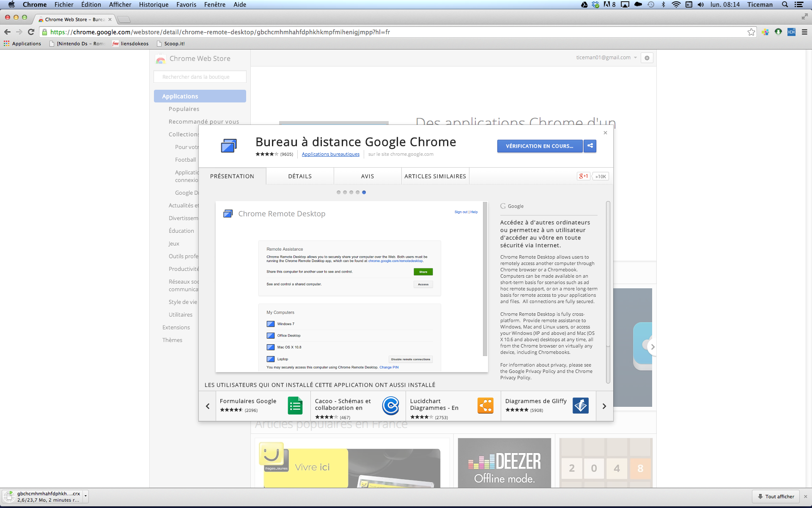812x508 pixels.
Task: Show previous similar apps with left chevron
Action: [208, 406]
